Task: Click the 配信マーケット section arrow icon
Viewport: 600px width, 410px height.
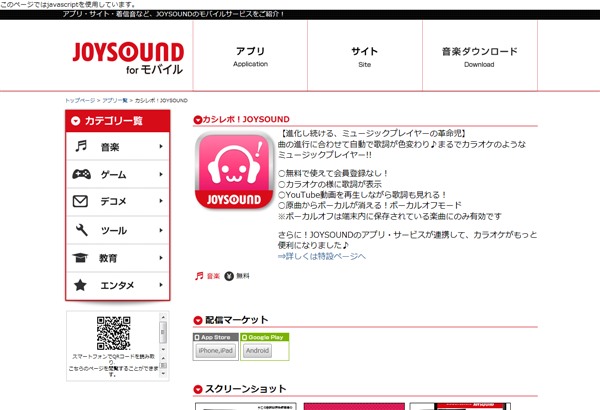Action: tap(198, 320)
